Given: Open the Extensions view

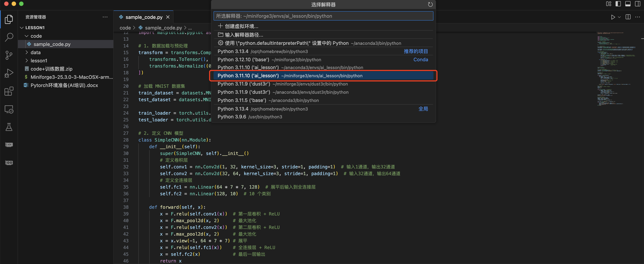Looking at the screenshot, I should pos(9,91).
